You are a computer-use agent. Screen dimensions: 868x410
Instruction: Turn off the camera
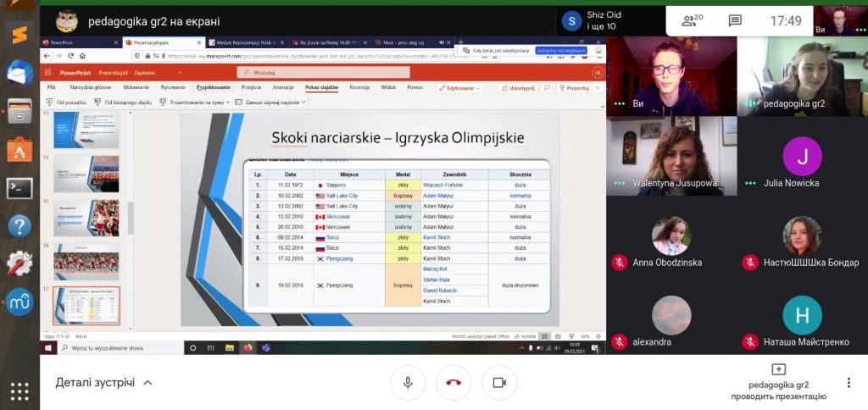click(499, 383)
